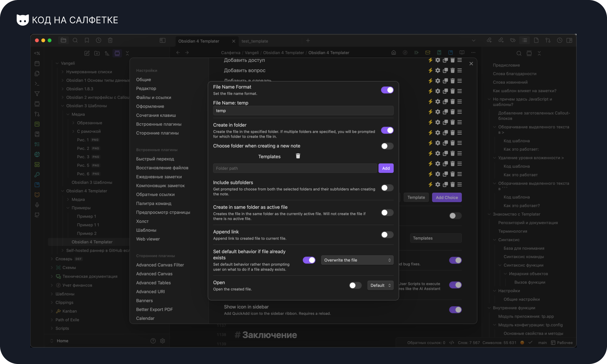Click the trash icon in the top toolbar

110,40
